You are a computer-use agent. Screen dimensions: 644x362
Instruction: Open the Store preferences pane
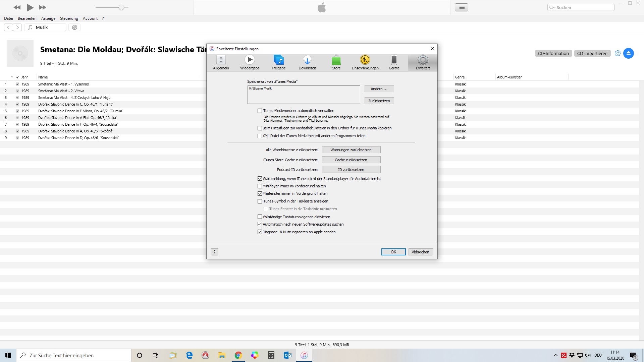click(336, 62)
